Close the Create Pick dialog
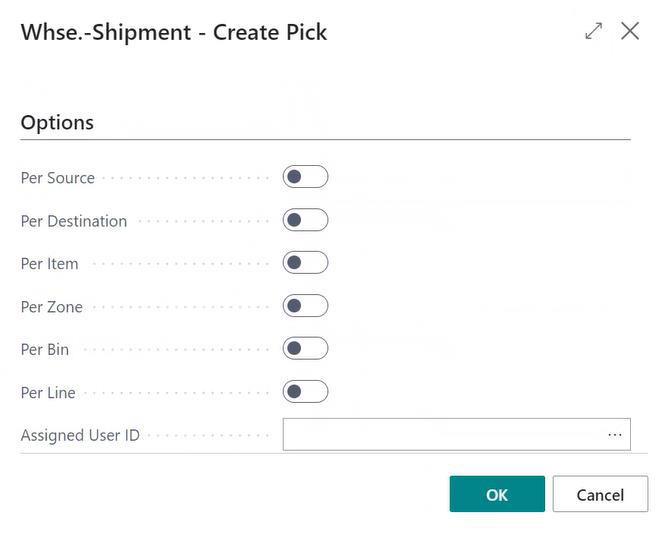The image size is (656, 533). (630, 31)
